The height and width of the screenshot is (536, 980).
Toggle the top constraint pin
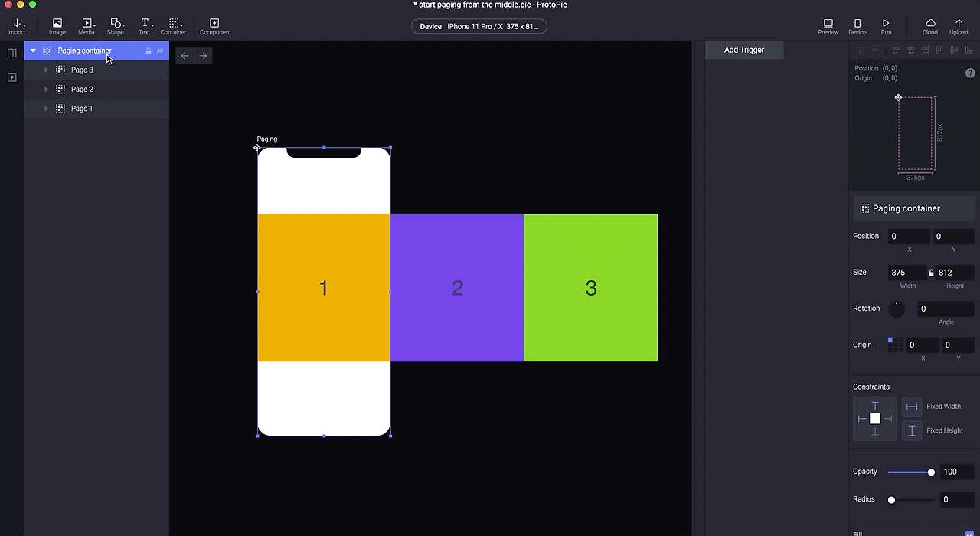click(875, 406)
